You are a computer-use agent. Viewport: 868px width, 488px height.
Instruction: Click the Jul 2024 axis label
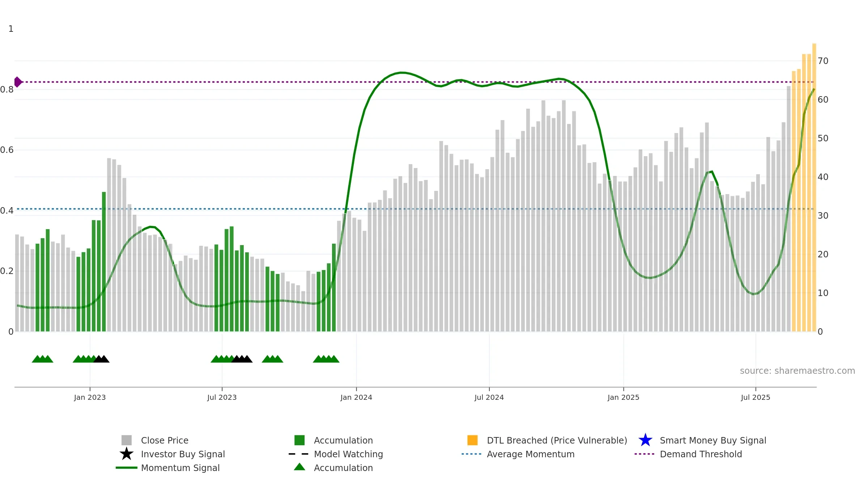[x=489, y=397]
